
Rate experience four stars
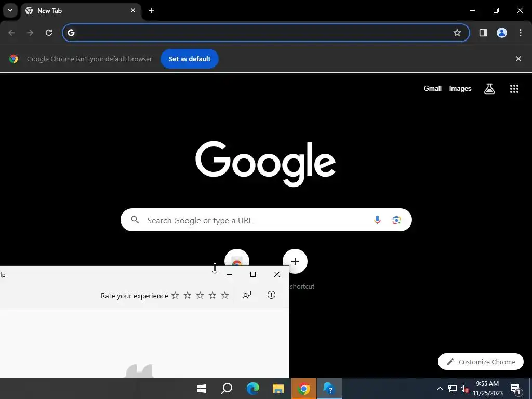click(x=212, y=296)
